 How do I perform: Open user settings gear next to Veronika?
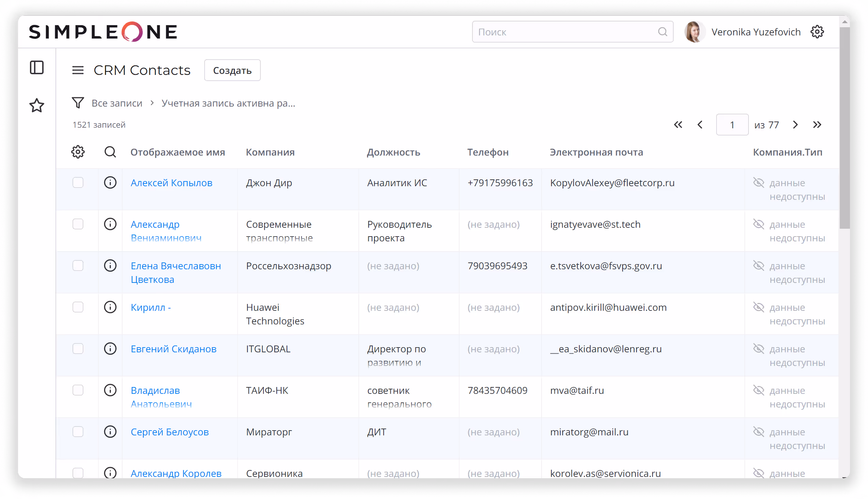tap(817, 32)
